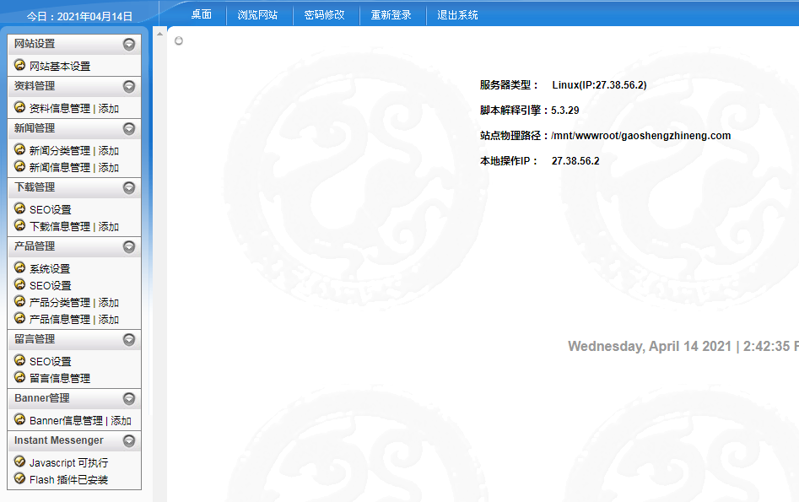Open SEO设置 under 留言管理

[50, 362]
